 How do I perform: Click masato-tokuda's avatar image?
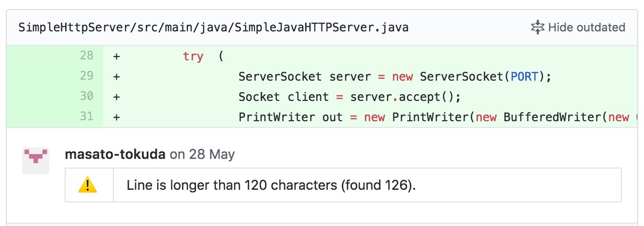pyautogui.click(x=36, y=161)
